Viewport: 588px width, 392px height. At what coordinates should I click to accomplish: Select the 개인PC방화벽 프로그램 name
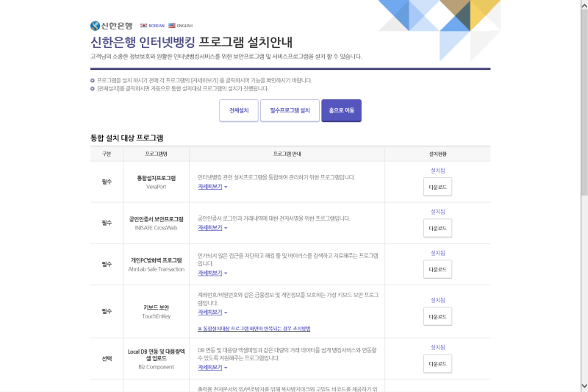(x=156, y=260)
